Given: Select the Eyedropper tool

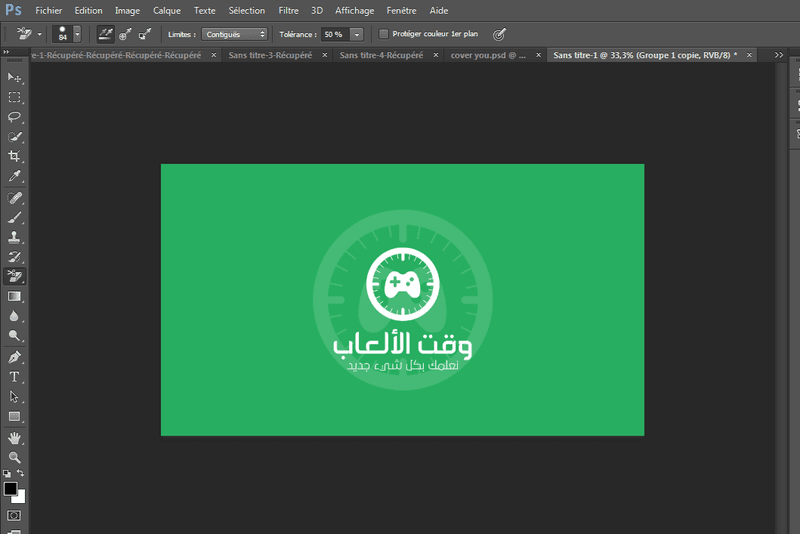Looking at the screenshot, I should click(14, 176).
